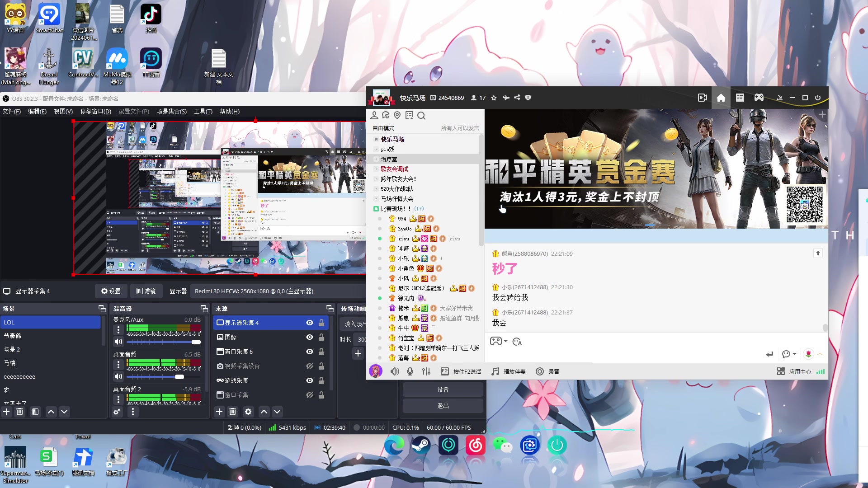The image size is (868, 488).
Task: Open Microsoft Edge from the dock
Action: pos(394,446)
